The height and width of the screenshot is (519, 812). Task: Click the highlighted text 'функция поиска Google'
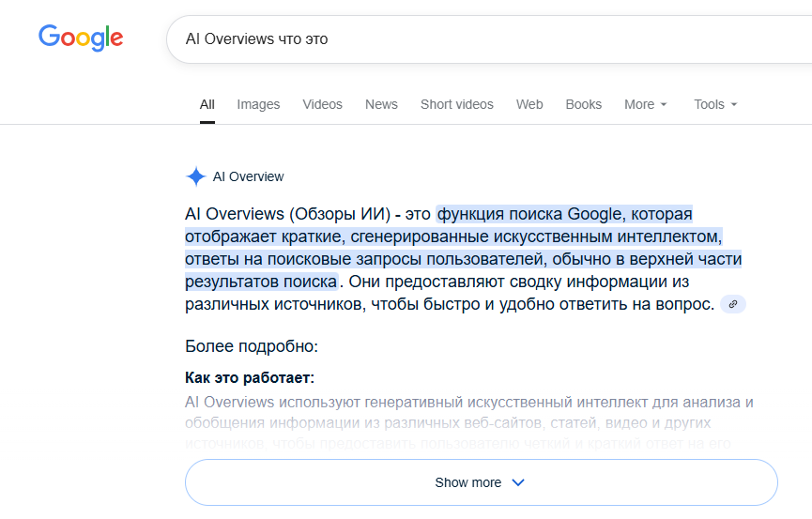(x=529, y=214)
